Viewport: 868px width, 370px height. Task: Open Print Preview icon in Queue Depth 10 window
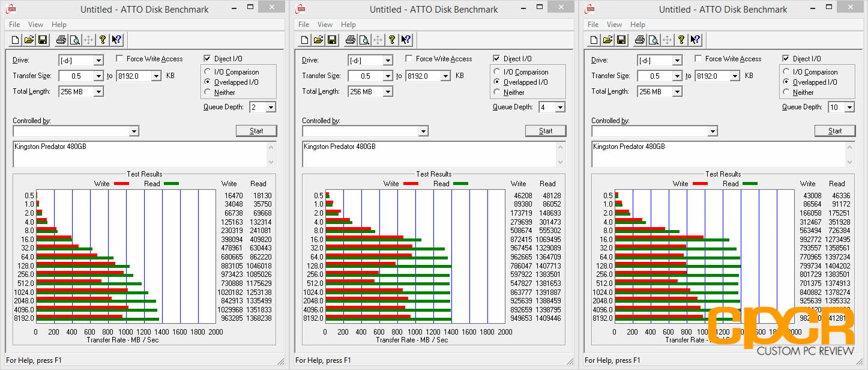pyautogui.click(x=653, y=40)
